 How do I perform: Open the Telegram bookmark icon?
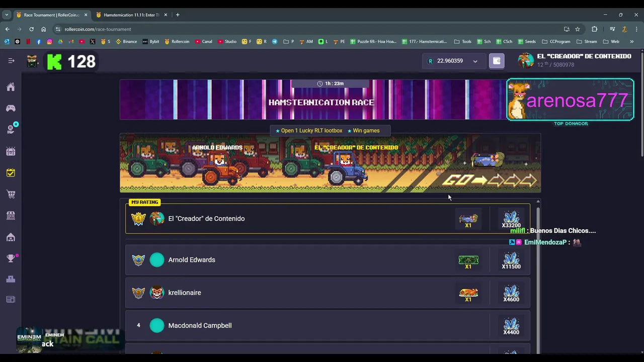point(275,42)
